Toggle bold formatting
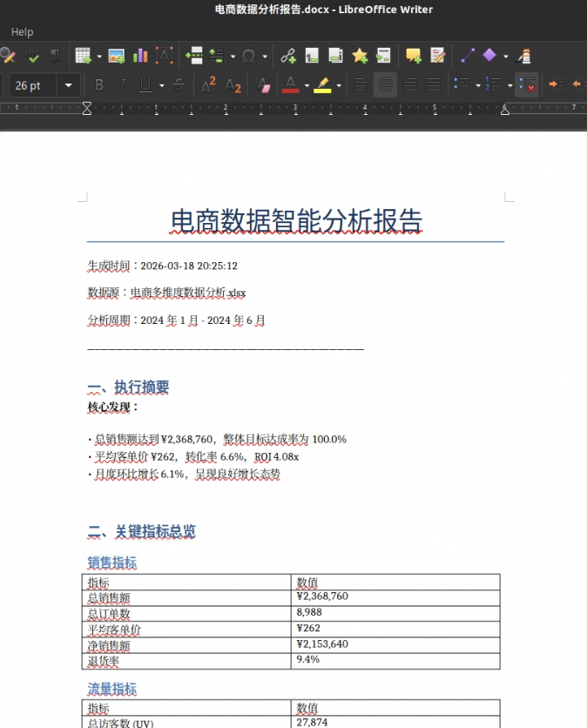The height and width of the screenshot is (728, 587). click(99, 85)
